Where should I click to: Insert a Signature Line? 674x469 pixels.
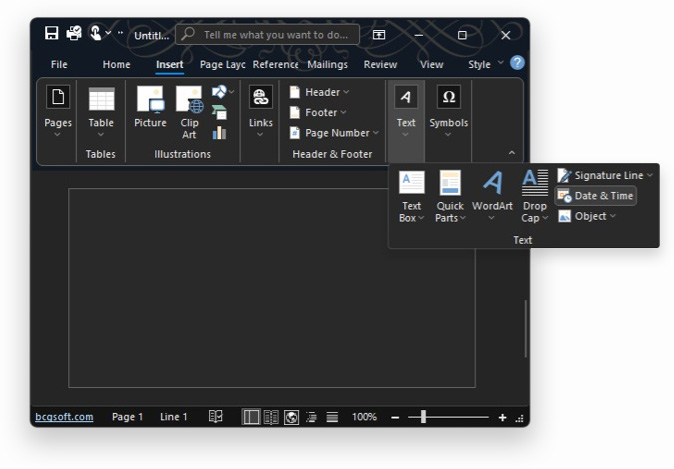(x=605, y=175)
